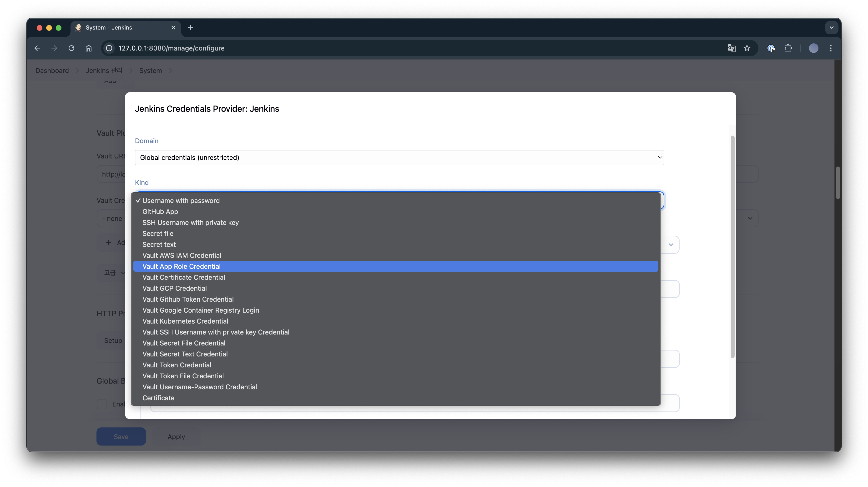Pick Vault Token Credential in the list
868x487 pixels.
pos(177,365)
